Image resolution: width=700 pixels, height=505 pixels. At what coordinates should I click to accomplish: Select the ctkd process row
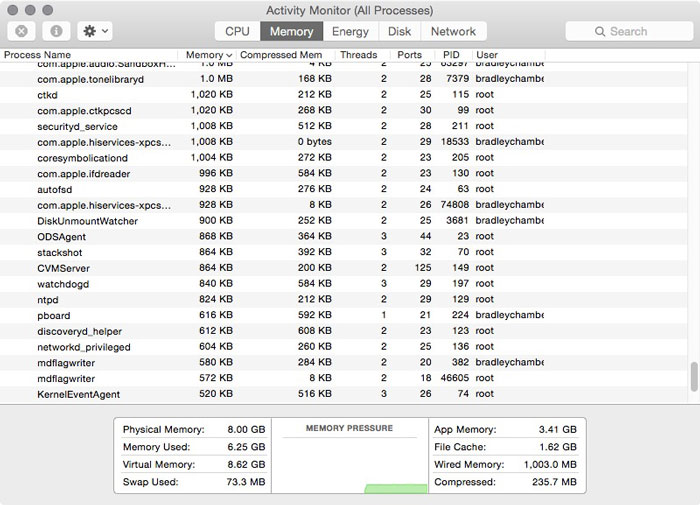point(343,95)
